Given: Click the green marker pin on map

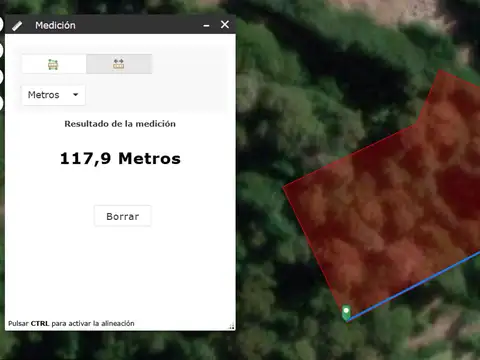Looking at the screenshot, I should point(346,313).
